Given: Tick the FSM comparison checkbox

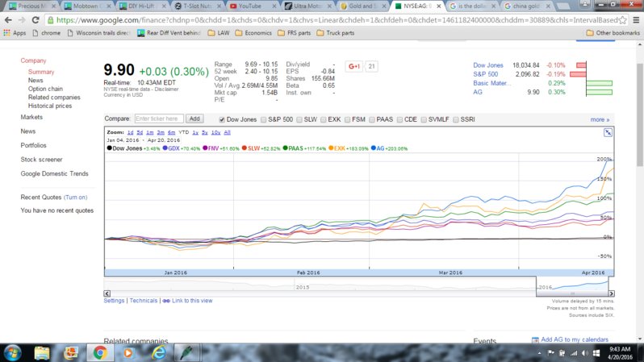Looking at the screenshot, I should pyautogui.click(x=348, y=119).
